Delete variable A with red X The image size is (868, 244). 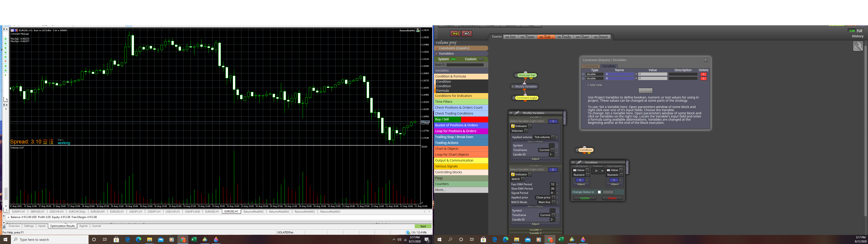[x=703, y=74]
